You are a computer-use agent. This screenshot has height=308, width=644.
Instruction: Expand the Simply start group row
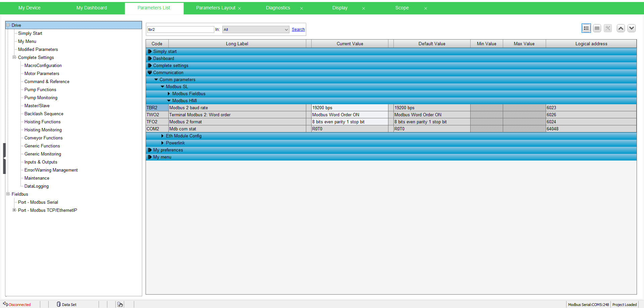pyautogui.click(x=150, y=51)
